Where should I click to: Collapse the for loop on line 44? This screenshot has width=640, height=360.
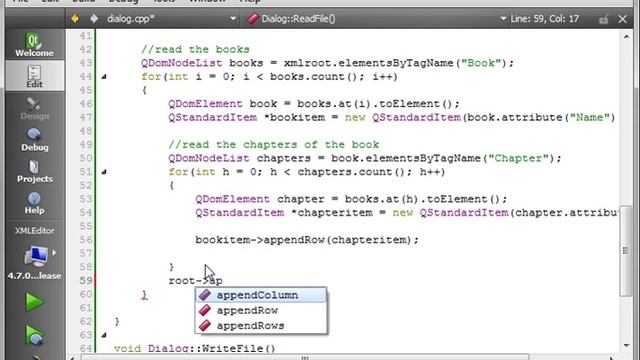click(x=104, y=76)
